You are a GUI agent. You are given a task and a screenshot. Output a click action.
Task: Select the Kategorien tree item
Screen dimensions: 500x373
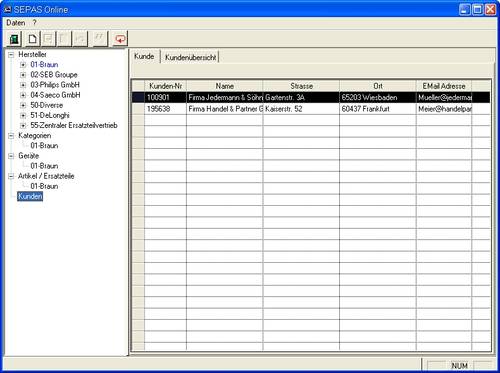(x=35, y=136)
